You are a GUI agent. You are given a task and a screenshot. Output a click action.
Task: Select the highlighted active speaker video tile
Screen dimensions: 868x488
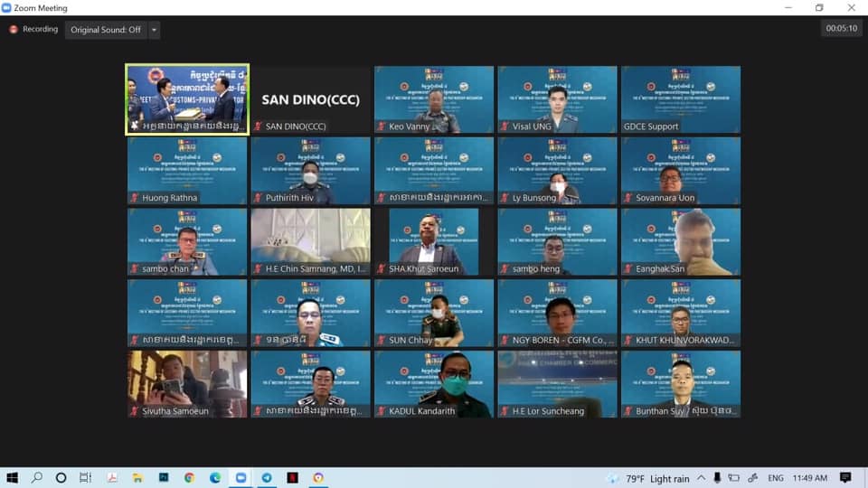[187, 94]
